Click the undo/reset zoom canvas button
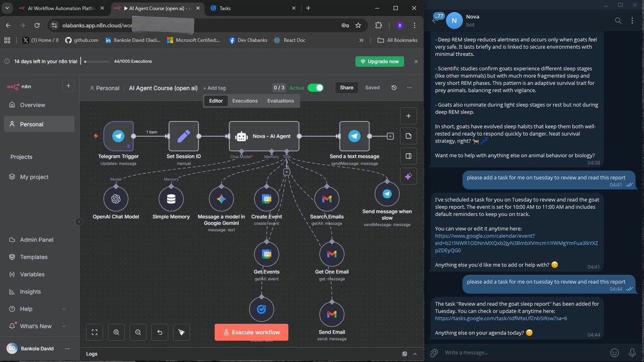 (159, 333)
